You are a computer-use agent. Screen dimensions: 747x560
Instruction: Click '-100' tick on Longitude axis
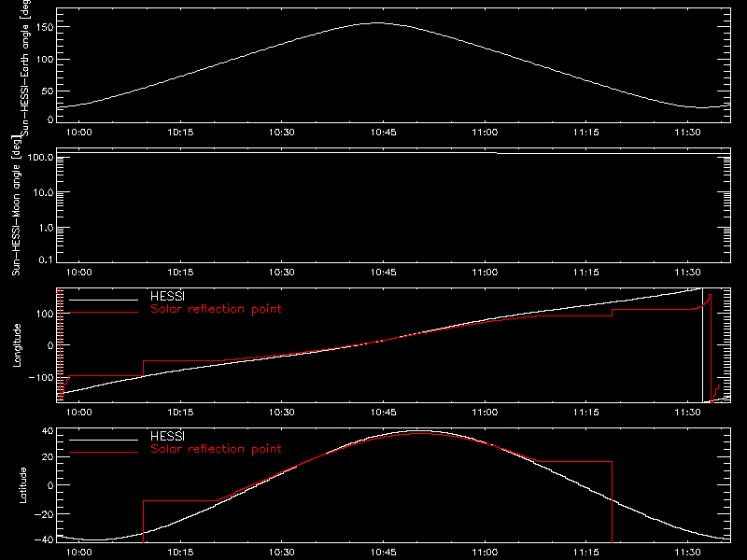click(41, 377)
